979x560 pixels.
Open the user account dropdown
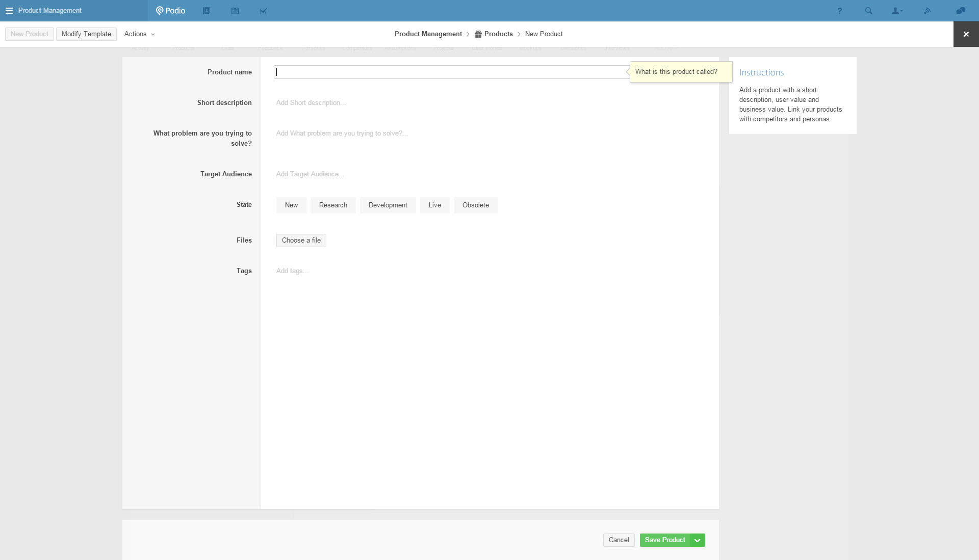(897, 11)
